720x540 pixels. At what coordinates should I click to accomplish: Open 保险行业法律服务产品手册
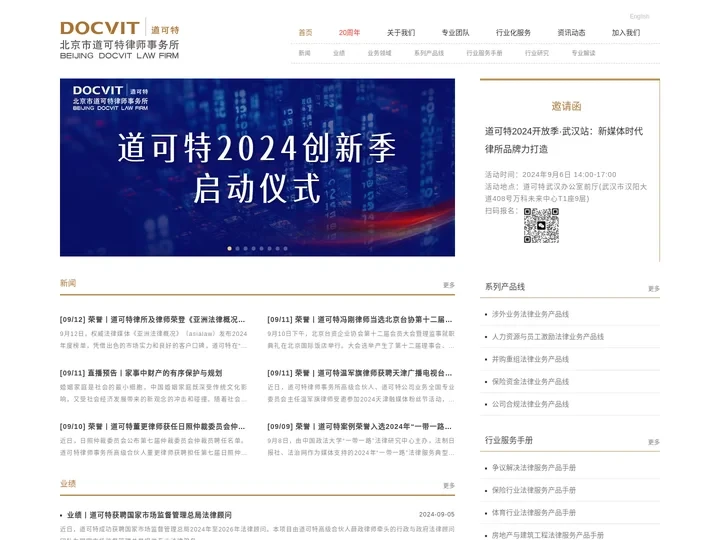[x=534, y=490]
